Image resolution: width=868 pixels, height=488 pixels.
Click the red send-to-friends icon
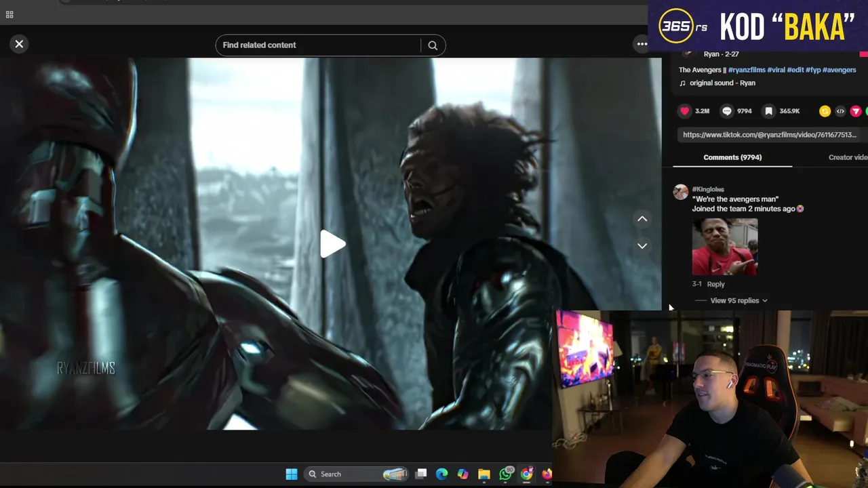[x=856, y=111]
